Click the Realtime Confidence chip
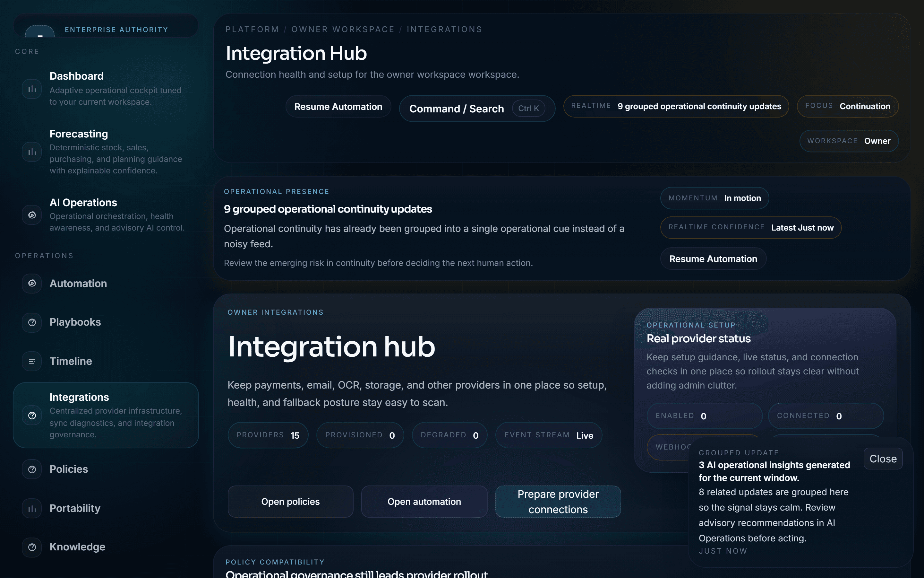The image size is (924, 578). tap(751, 228)
